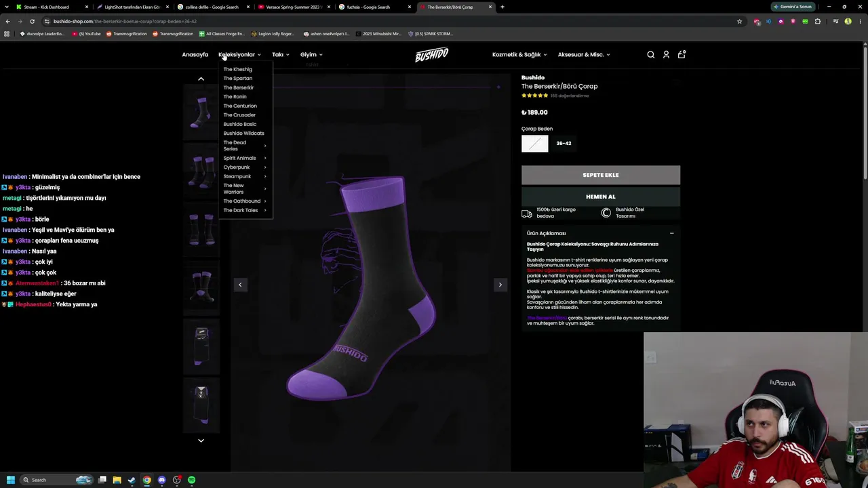This screenshot has height=488, width=868.
Task: Expand the Takı menu
Action: [x=281, y=54]
